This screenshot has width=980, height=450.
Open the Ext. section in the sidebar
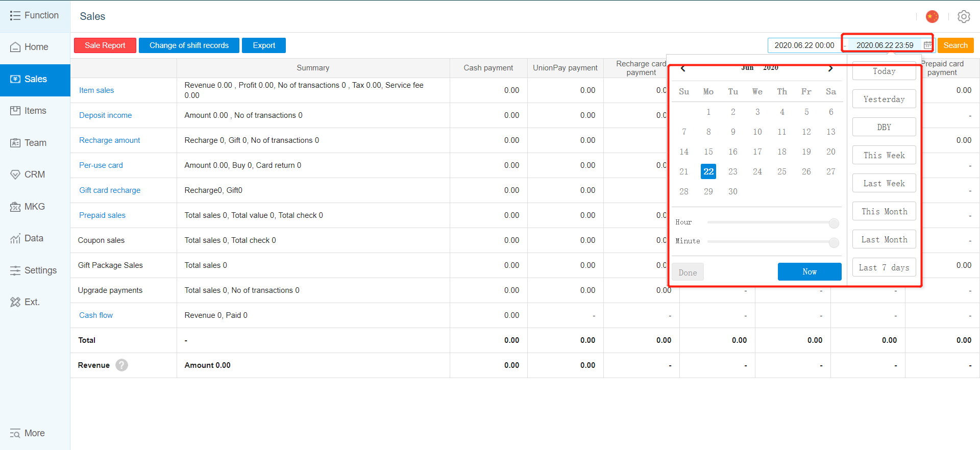click(35, 302)
